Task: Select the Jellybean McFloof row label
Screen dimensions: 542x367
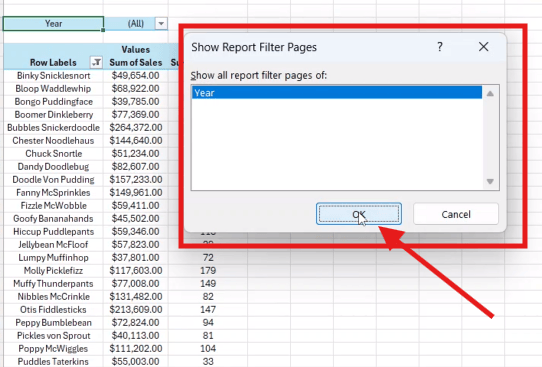Action: click(53, 245)
